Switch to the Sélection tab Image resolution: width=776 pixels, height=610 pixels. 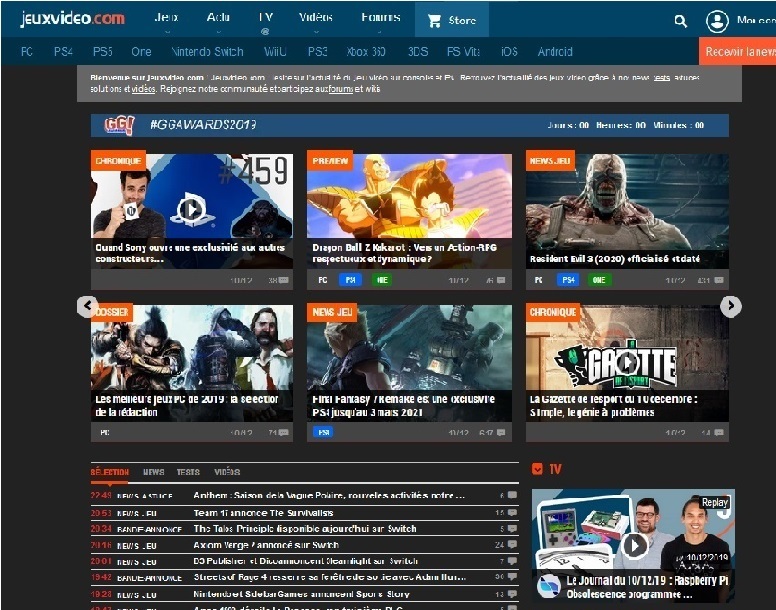click(x=110, y=472)
